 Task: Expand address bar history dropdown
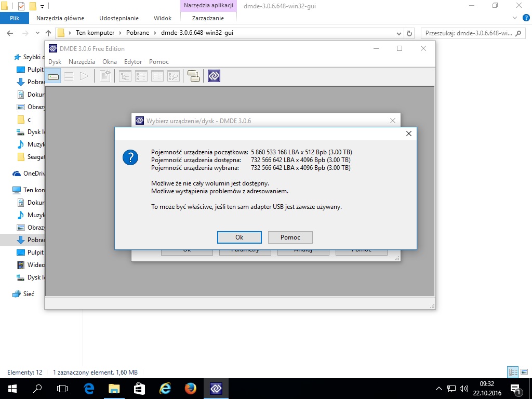coord(398,33)
